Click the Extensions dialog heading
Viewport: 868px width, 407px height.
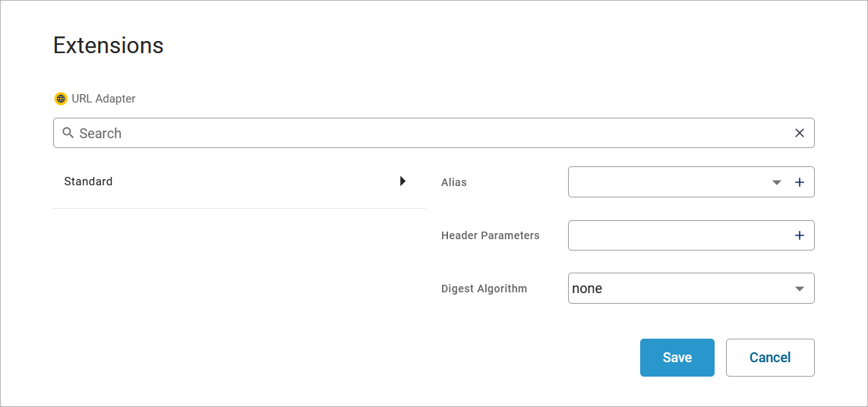109,46
